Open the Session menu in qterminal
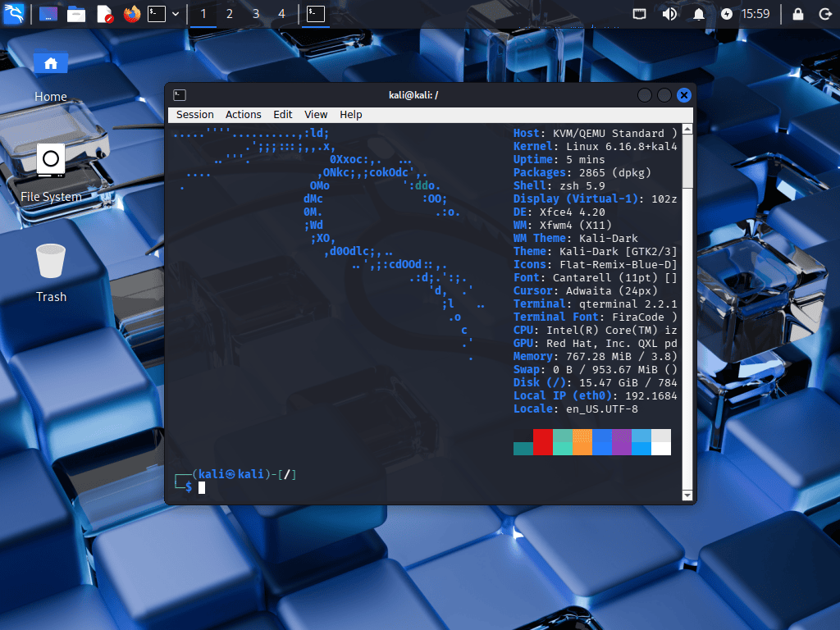Viewport: 840px width, 630px height. (194, 114)
